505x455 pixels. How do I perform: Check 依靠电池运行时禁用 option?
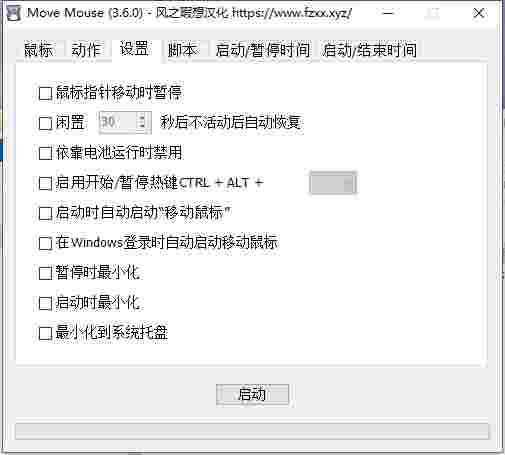coord(45,153)
